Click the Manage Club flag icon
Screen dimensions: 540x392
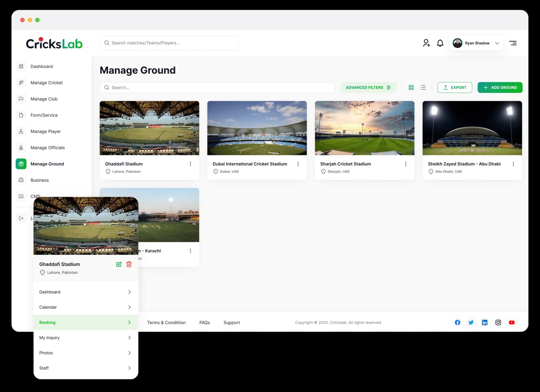tap(21, 99)
